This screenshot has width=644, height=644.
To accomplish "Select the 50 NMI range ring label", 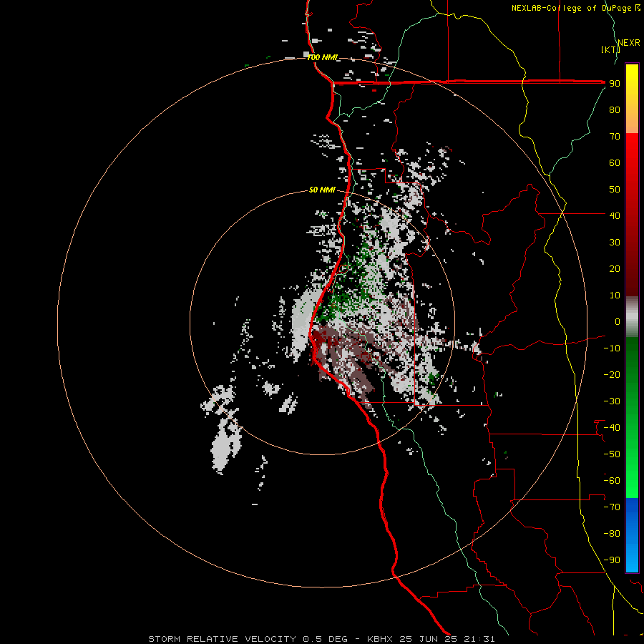I will pyautogui.click(x=322, y=190).
